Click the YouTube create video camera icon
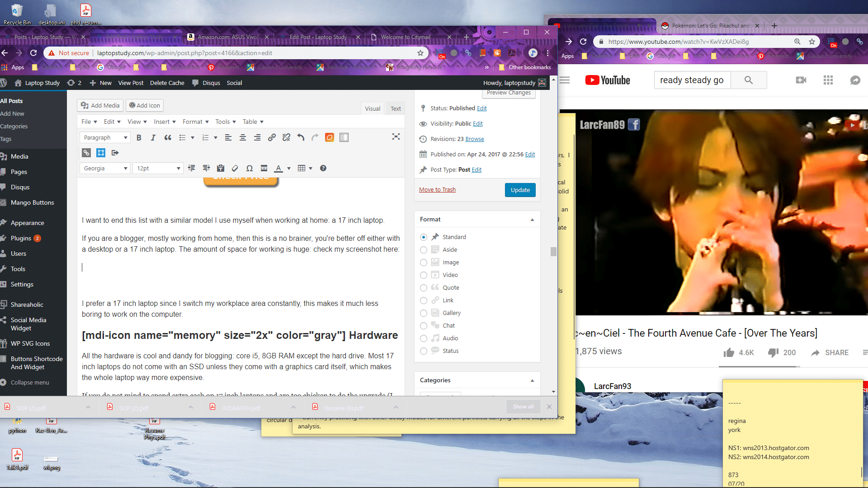This screenshot has height=488, width=868. pos(801,80)
